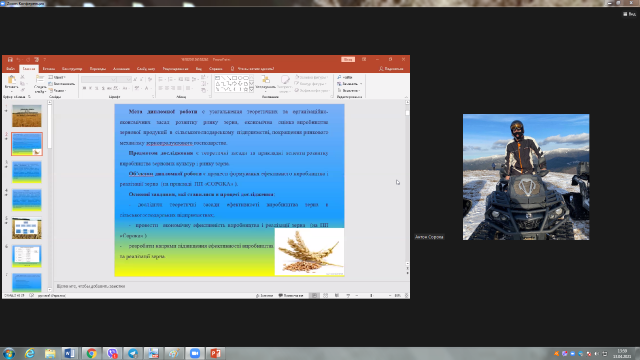
Task: Click the Clear All Formatting icon
Action: [x=150, y=79]
